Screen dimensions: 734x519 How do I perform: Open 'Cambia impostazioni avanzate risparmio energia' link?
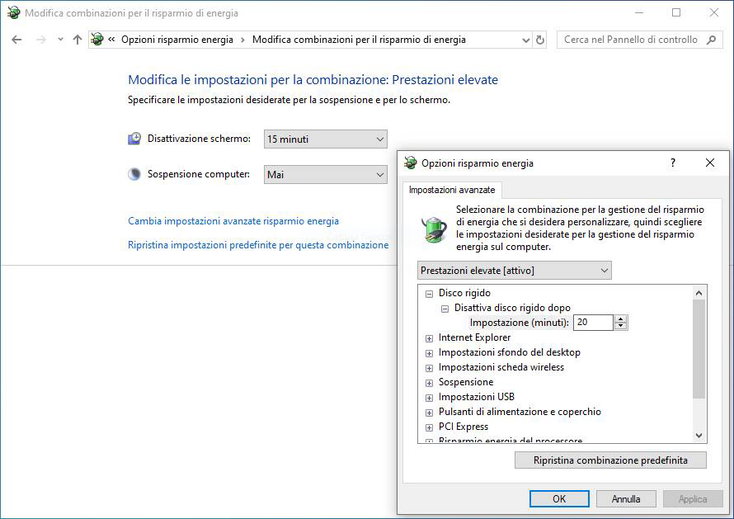(233, 221)
